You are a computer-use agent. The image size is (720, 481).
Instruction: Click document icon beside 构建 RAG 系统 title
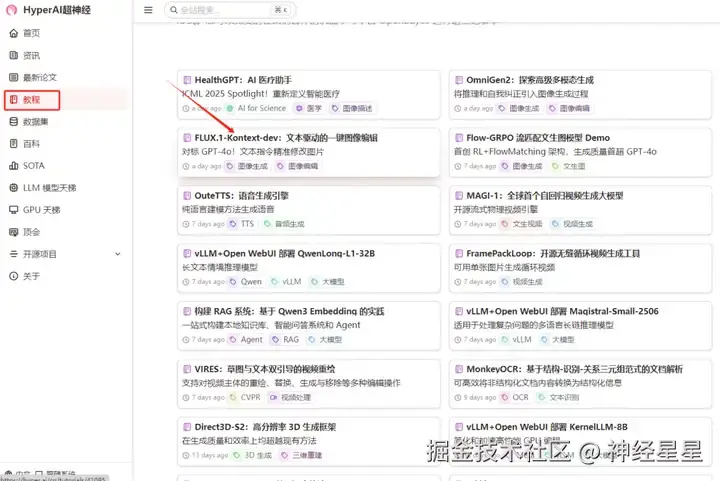(x=187, y=311)
